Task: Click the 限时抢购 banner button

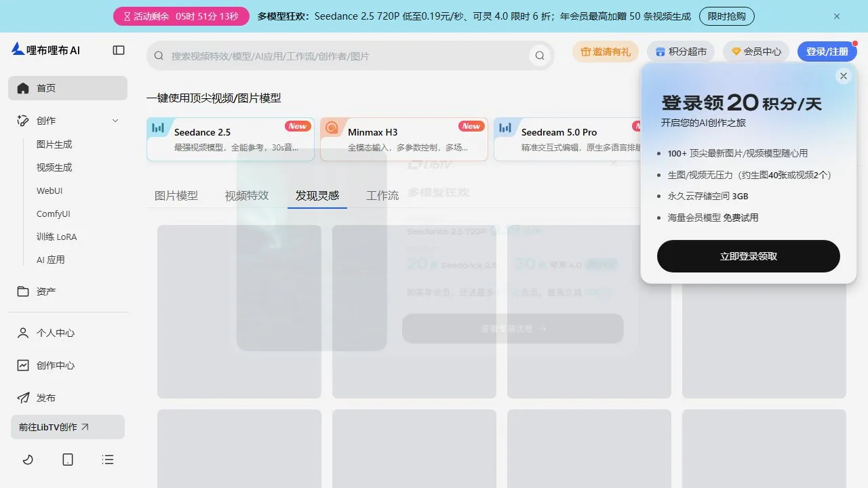Action: click(x=727, y=16)
